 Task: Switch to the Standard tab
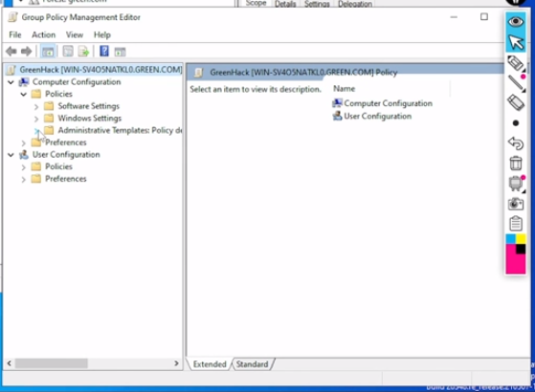(x=252, y=364)
